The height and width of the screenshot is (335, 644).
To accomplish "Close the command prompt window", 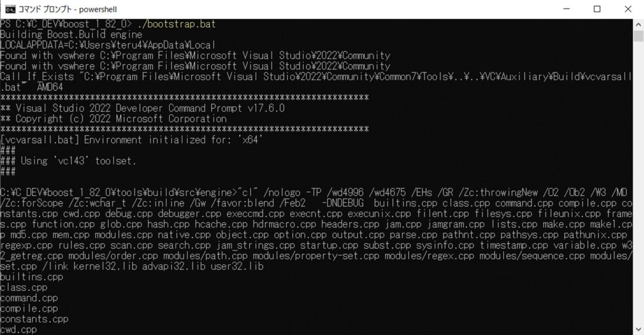I will pyautogui.click(x=626, y=9).
